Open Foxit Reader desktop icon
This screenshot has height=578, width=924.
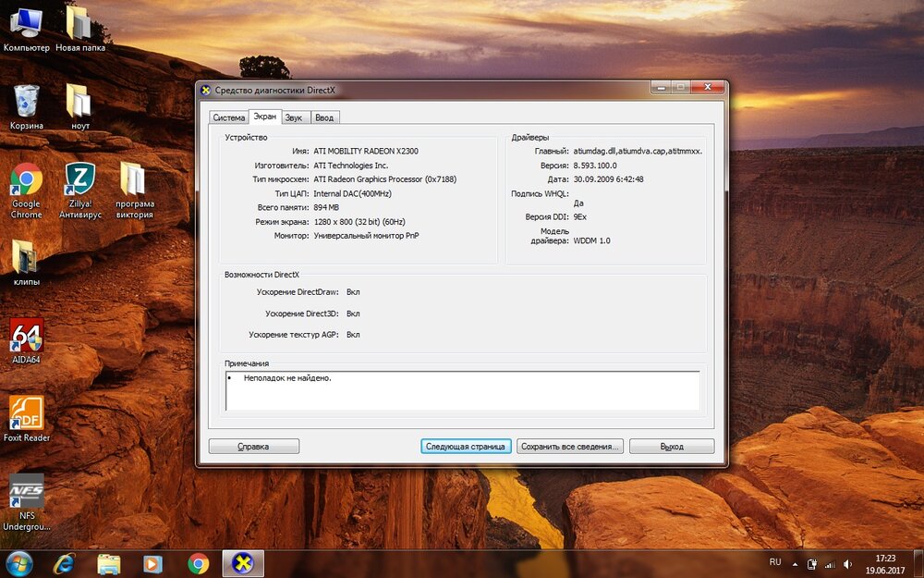26,414
